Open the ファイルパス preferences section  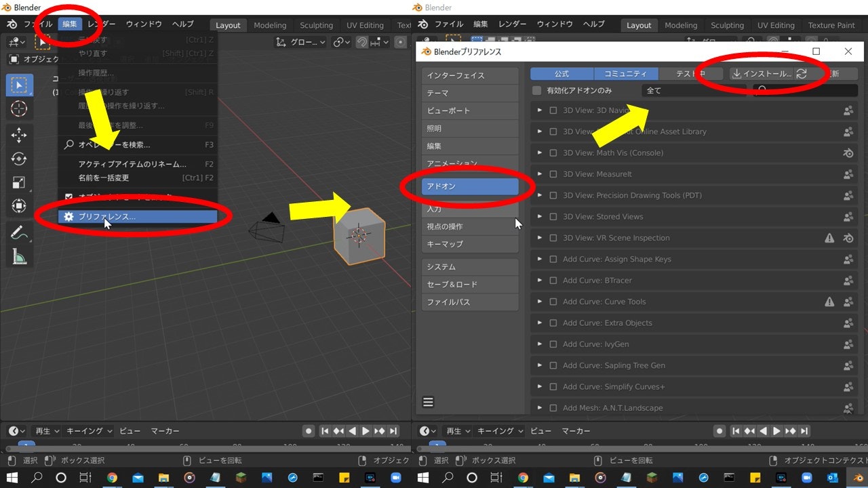470,302
